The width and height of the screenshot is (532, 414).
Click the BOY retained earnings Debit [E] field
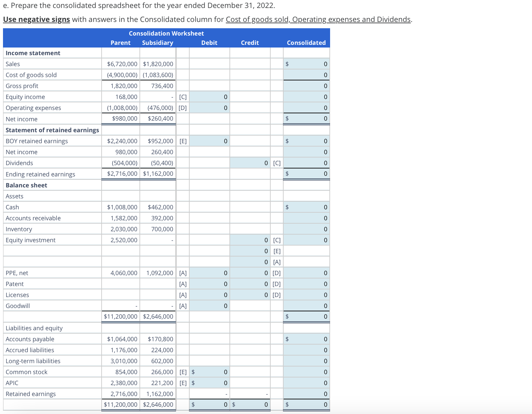210,141
